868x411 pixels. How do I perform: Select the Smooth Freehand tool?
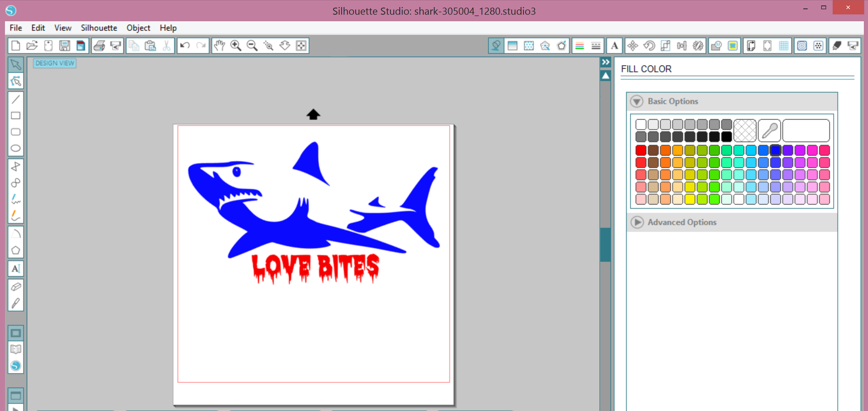pyautogui.click(x=15, y=215)
